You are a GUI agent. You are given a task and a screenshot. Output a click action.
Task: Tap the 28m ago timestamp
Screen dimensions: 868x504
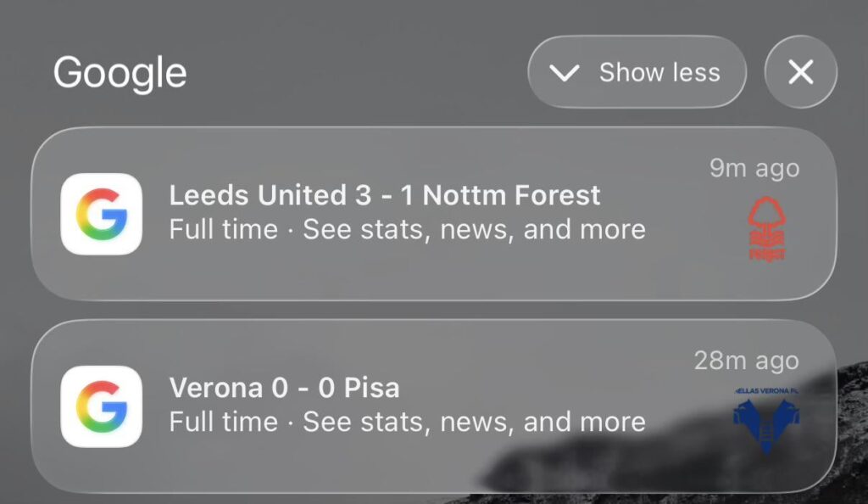point(747,360)
